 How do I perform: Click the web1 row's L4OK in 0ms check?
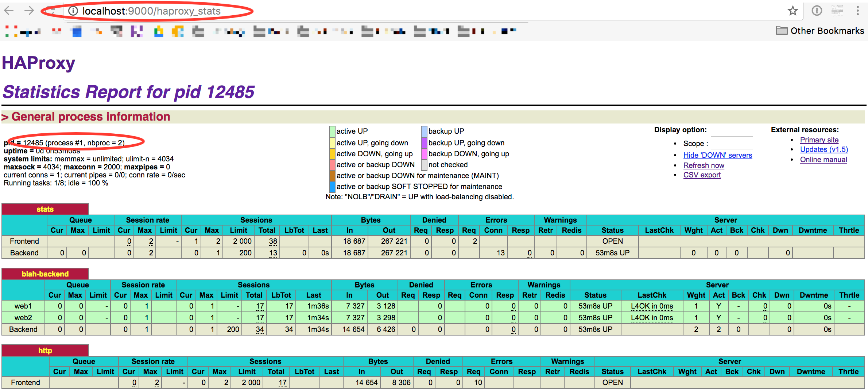coord(652,306)
